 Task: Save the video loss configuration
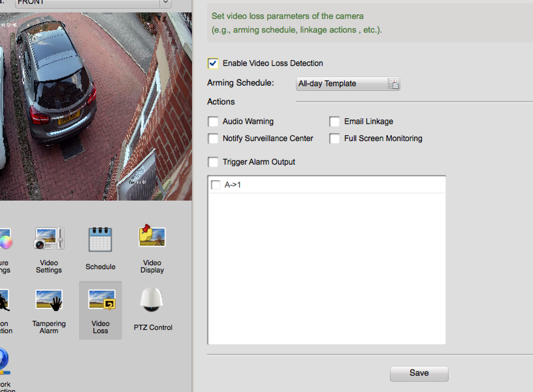tap(419, 373)
